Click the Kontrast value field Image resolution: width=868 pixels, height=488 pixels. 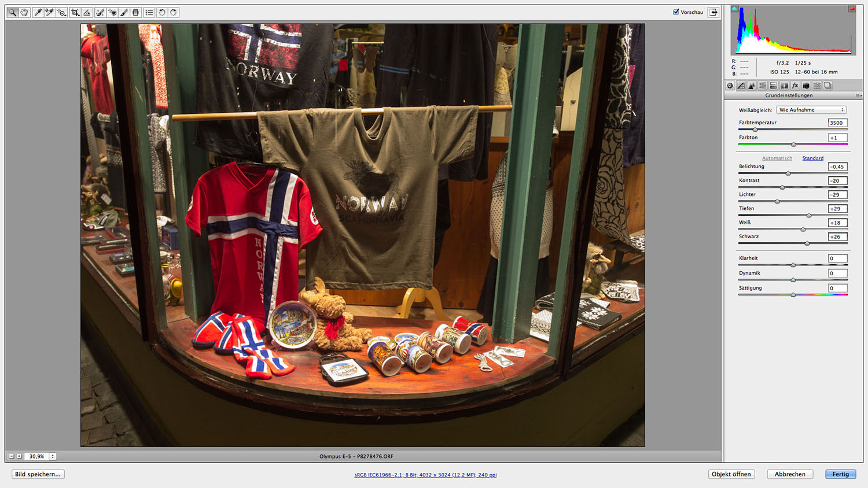(837, 180)
